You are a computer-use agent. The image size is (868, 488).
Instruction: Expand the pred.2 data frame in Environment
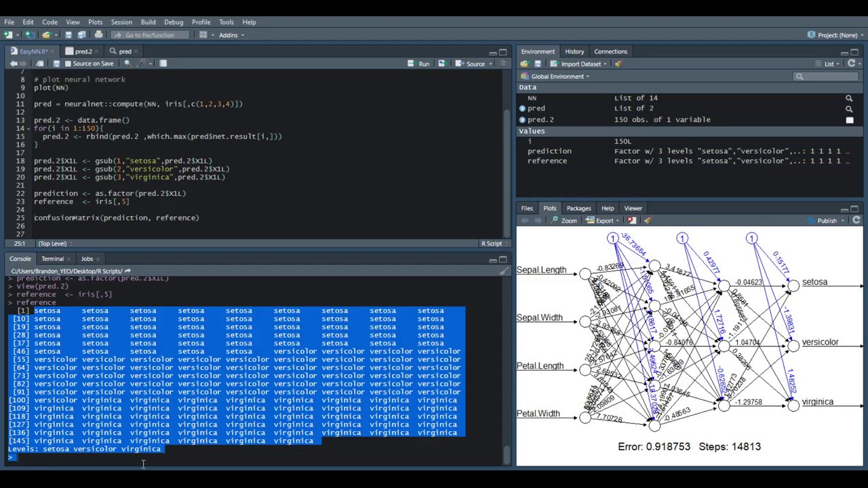click(x=522, y=120)
